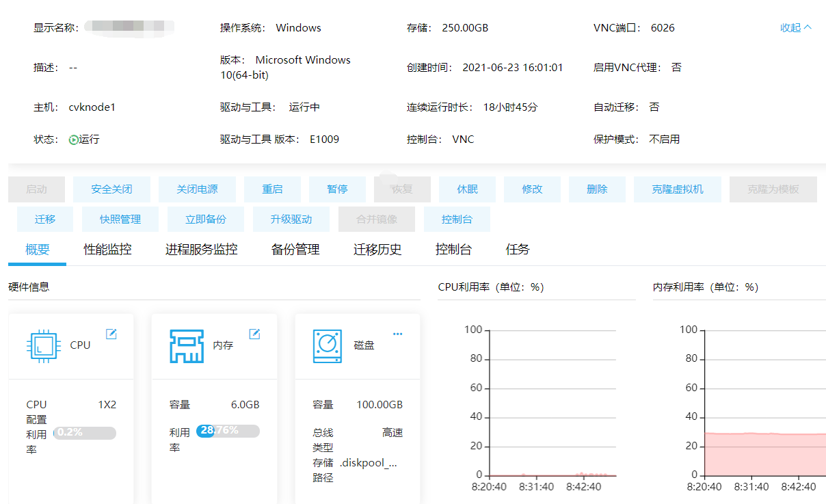
Task: Open 快照管理 snapshot management
Action: [x=120, y=220]
